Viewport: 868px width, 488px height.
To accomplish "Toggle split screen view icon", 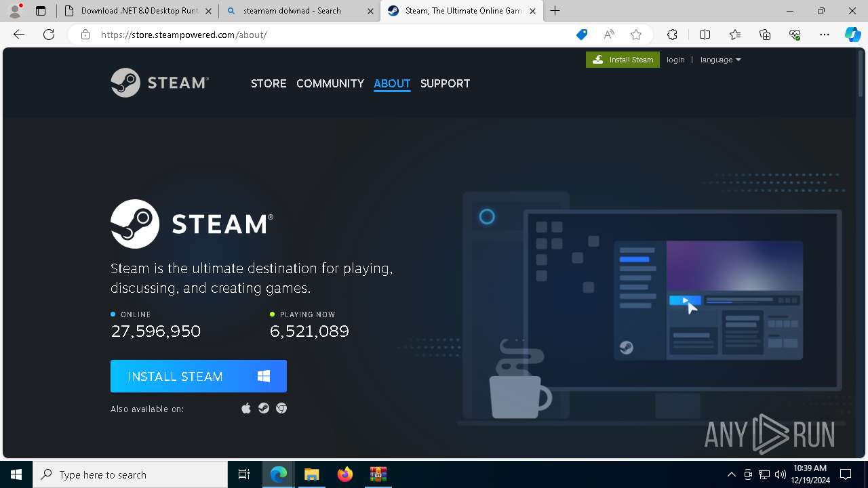I will click(x=705, y=35).
